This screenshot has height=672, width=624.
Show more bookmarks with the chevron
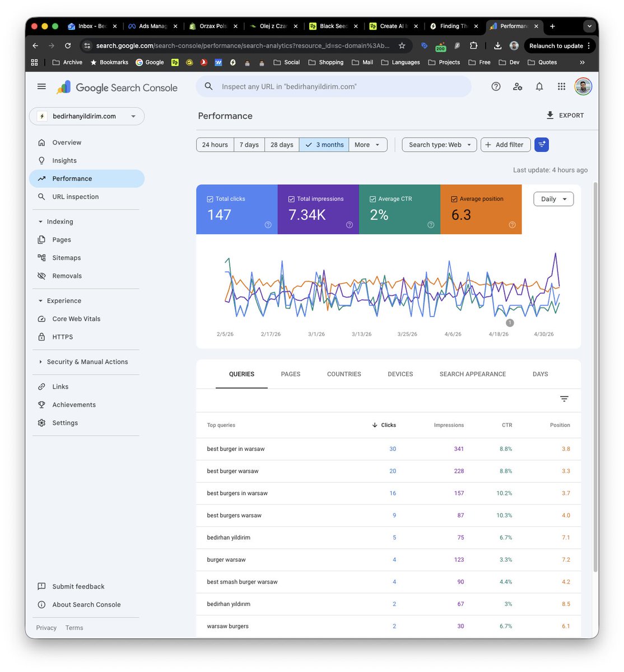[x=582, y=62]
